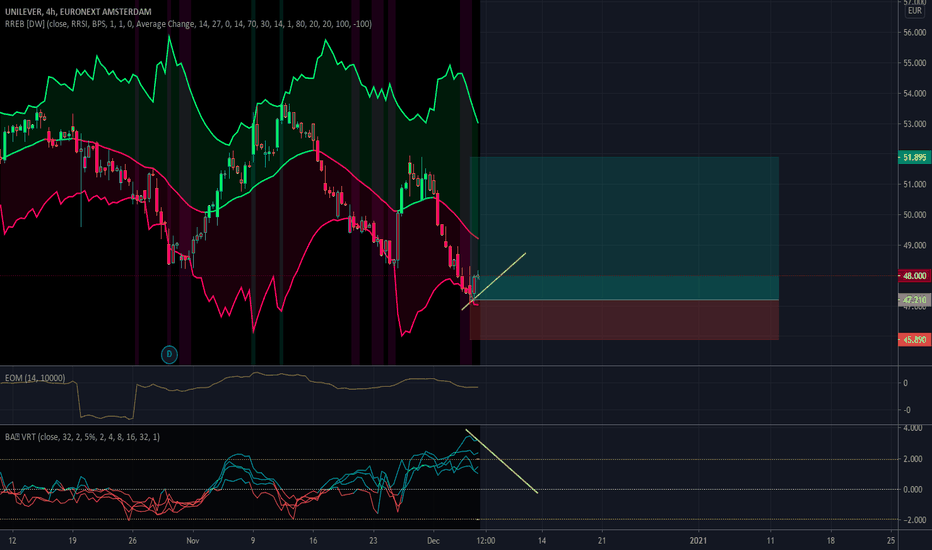Click the dividend 'D' marker icon

click(169, 354)
